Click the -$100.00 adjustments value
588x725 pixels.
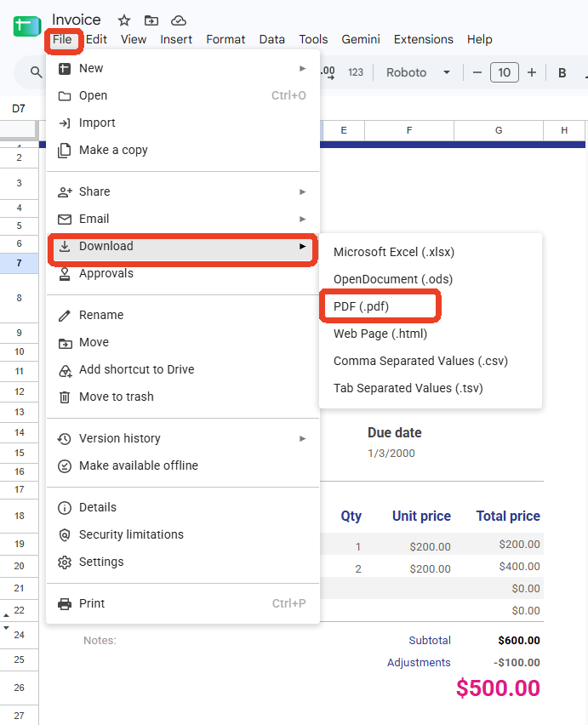pyautogui.click(x=517, y=663)
